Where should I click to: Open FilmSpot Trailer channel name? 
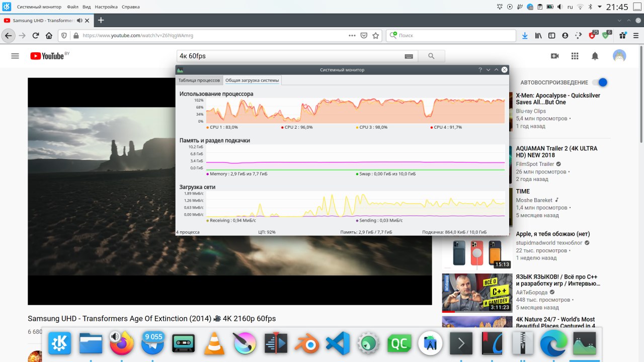point(535,164)
